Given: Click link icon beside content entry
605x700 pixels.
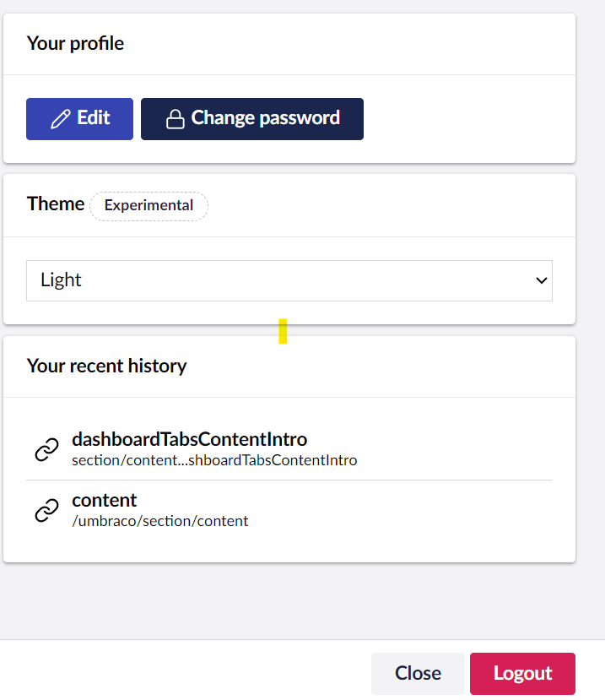Looking at the screenshot, I should click(x=47, y=510).
